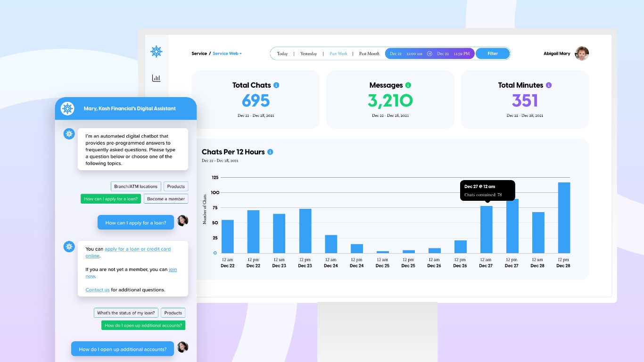The height and width of the screenshot is (362, 644).
Task: Click the Filter button
Action: [493, 54]
